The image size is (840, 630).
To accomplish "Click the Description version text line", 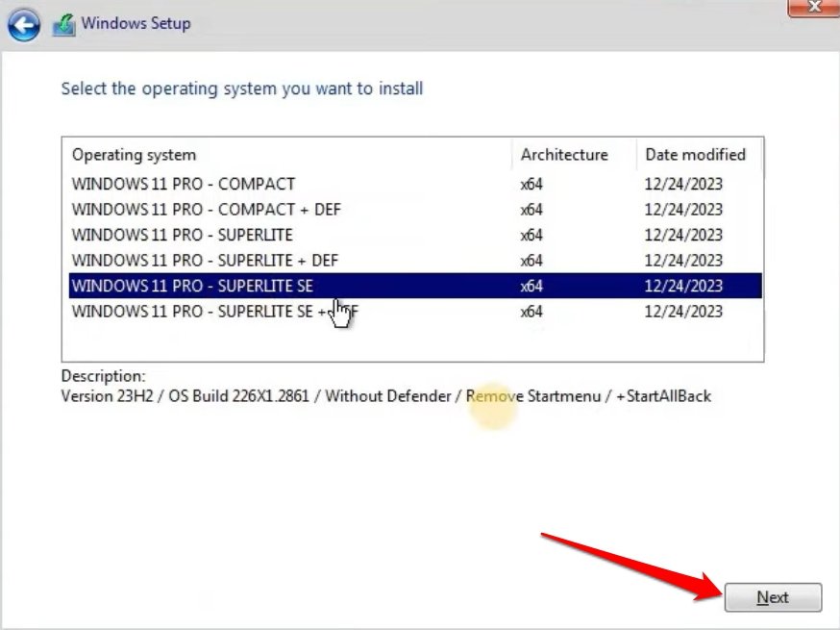I will 386,396.
